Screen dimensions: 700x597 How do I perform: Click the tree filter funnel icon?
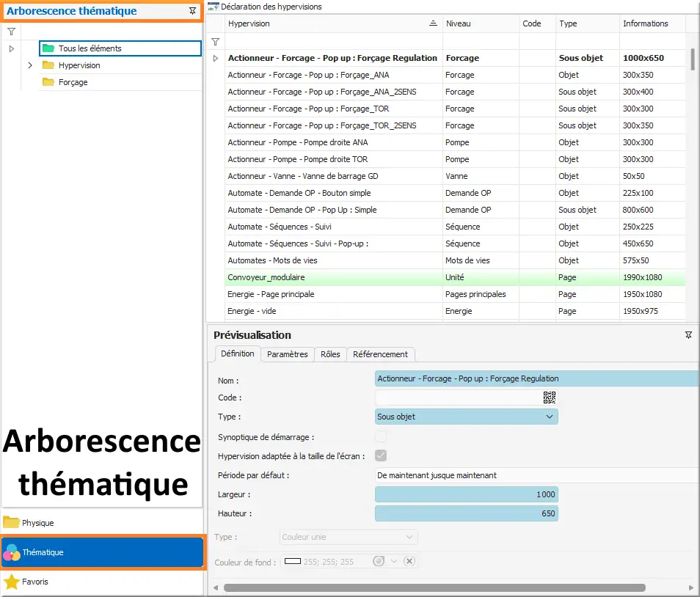click(x=12, y=32)
